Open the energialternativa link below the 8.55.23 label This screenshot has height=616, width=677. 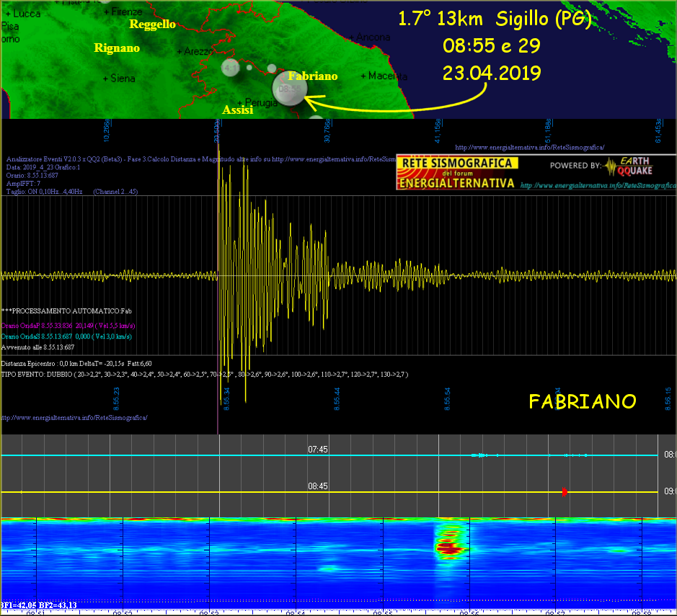[74, 418]
